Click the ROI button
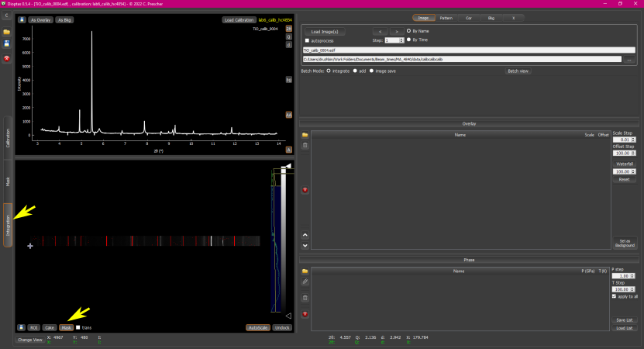 [33, 327]
